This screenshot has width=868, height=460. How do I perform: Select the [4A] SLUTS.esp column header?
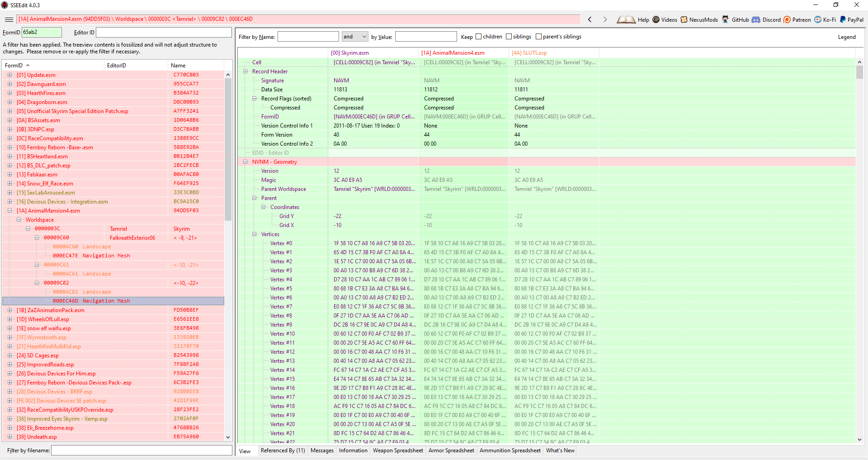pyautogui.click(x=554, y=53)
